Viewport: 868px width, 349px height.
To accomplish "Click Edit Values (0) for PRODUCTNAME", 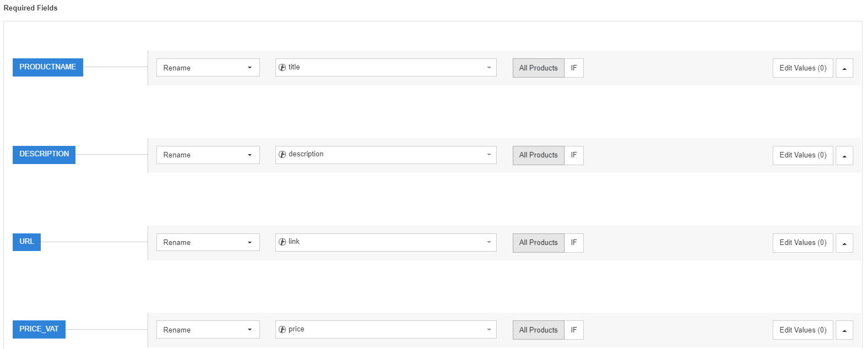I will [802, 68].
